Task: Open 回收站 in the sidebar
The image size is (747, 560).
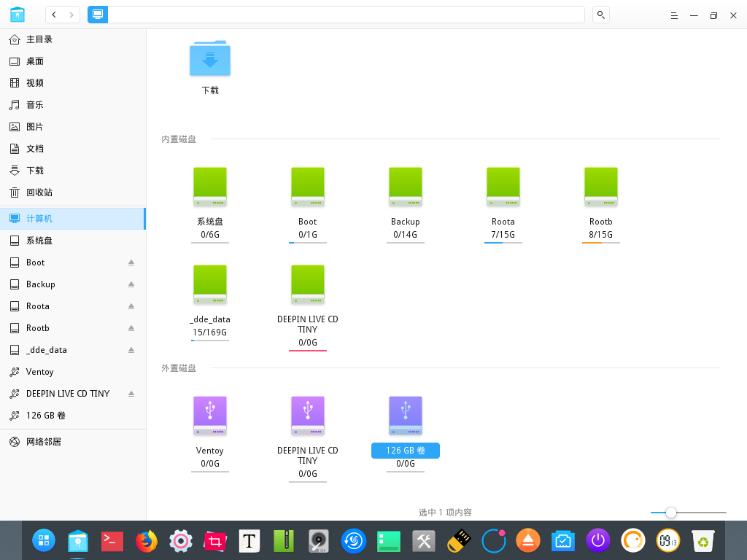Action: (73, 192)
